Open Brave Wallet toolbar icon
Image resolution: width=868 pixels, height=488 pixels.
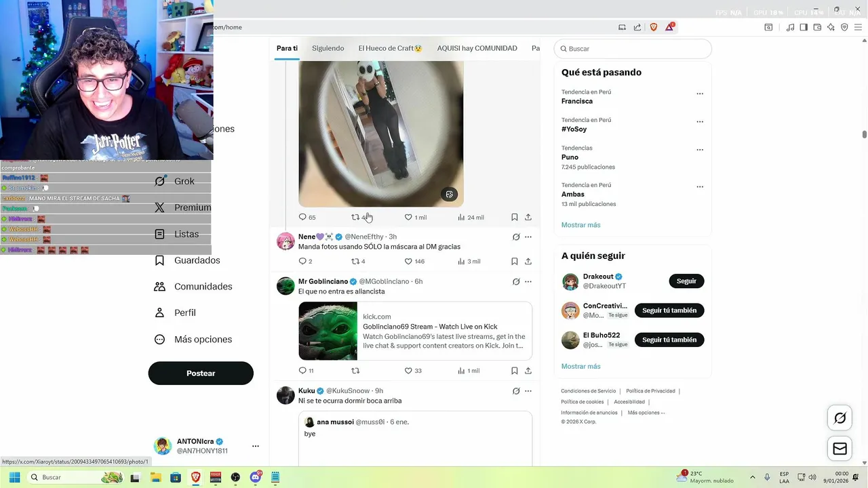point(817,27)
